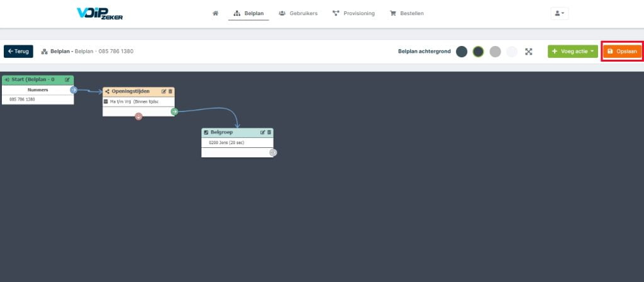
Task: Edit the Openingstijden node
Action: [164, 91]
